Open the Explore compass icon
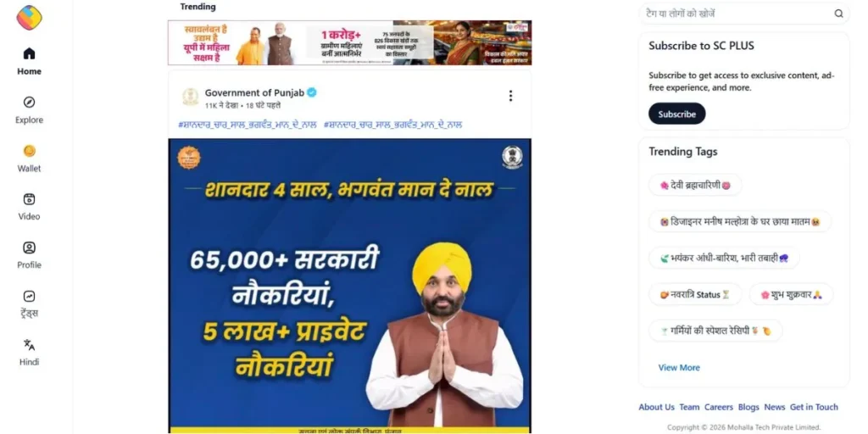Screen dimensions: 868x434 coord(30,103)
